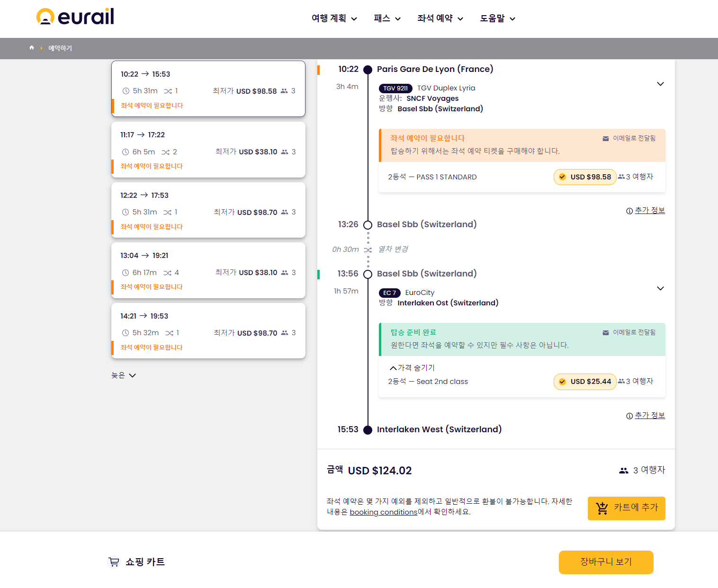718x588 pixels.
Task: Click the 예약하기 breadcrumb
Action: coord(60,48)
